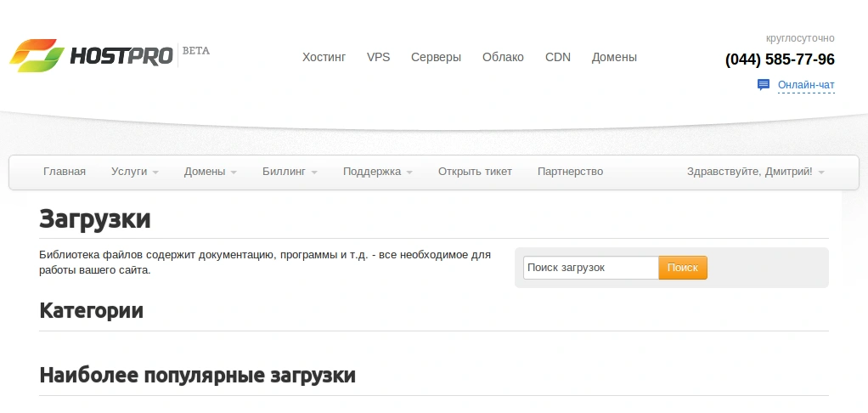Open the top header Домены link
Screen dimensions: 868x413
(614, 57)
